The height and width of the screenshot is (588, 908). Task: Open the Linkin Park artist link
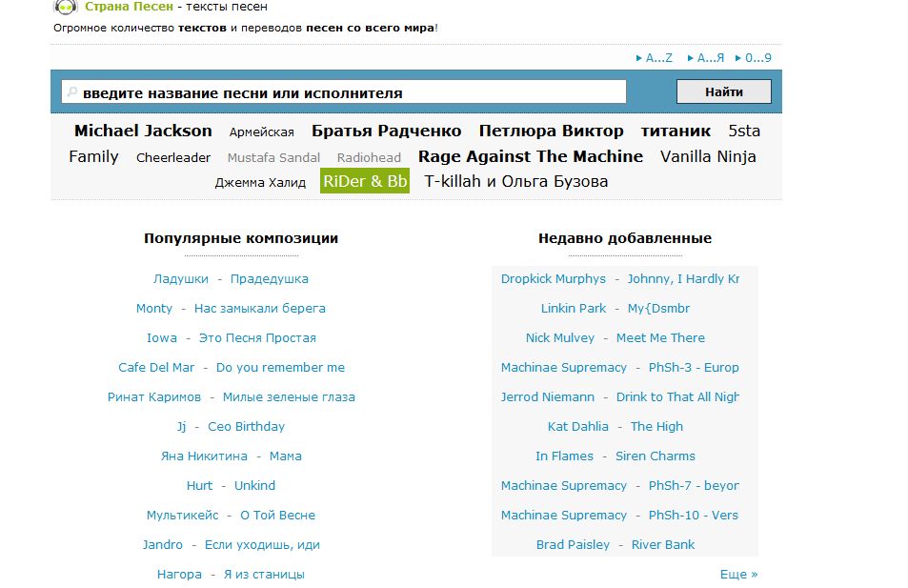pyautogui.click(x=574, y=308)
